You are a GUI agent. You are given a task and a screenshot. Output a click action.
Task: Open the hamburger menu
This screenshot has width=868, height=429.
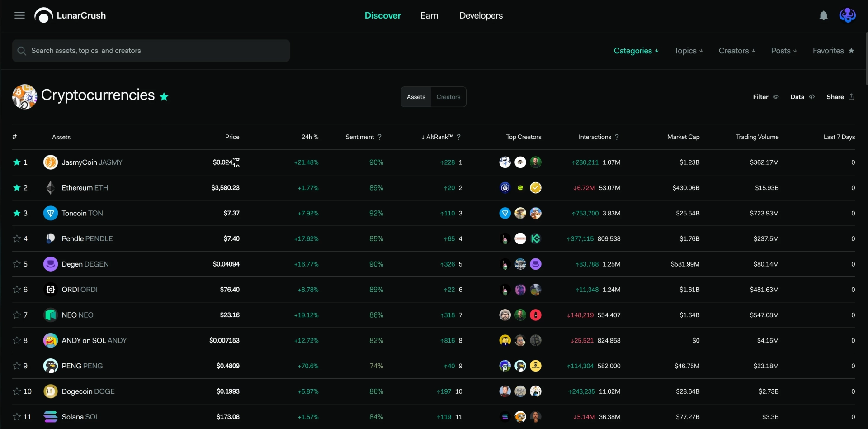click(x=19, y=15)
